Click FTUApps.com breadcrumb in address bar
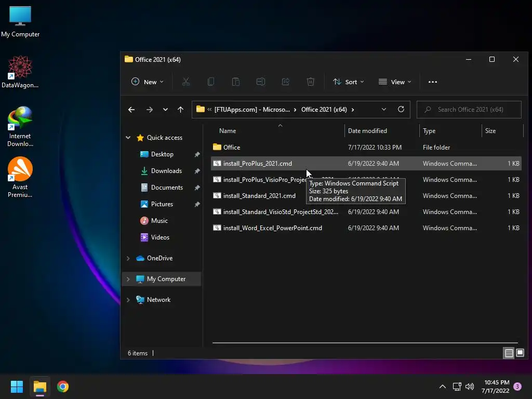The width and height of the screenshot is (532, 399). tap(252, 110)
